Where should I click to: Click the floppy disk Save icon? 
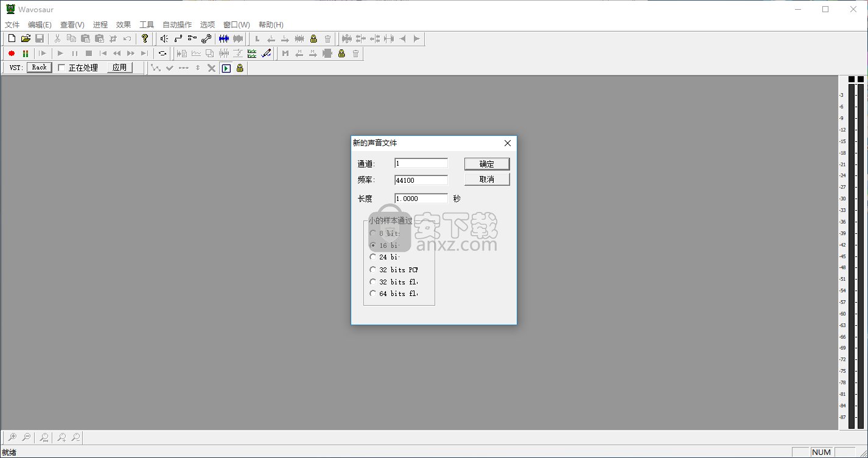point(40,38)
